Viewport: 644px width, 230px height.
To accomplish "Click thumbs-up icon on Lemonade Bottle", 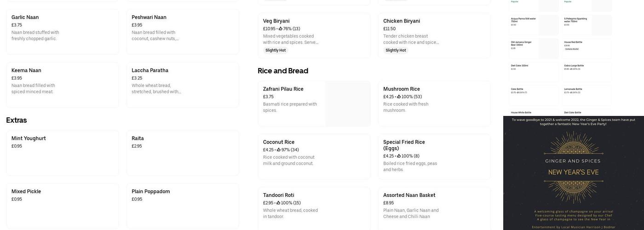I will coord(571,92).
